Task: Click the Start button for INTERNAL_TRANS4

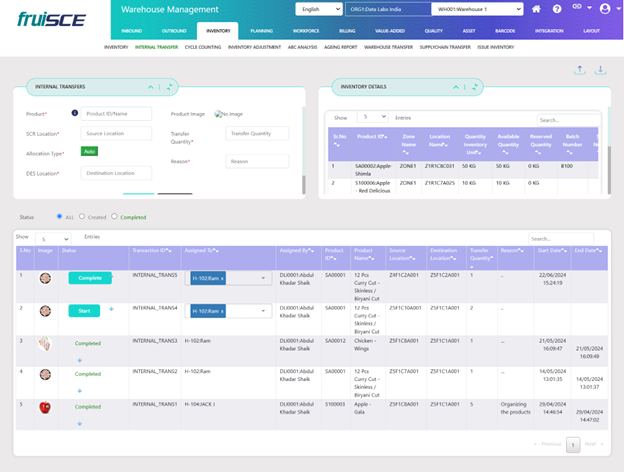Action: click(x=84, y=311)
